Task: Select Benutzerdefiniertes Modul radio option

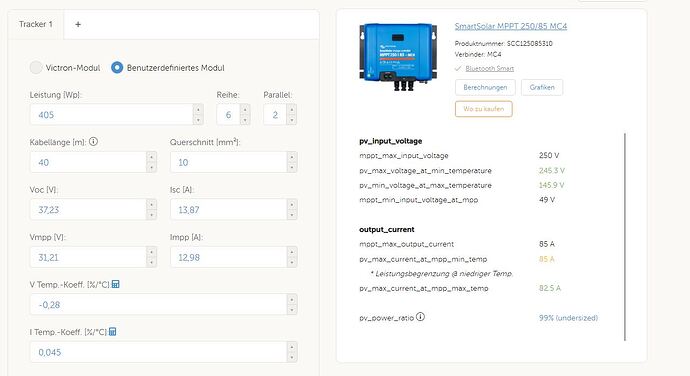Action: coord(117,67)
